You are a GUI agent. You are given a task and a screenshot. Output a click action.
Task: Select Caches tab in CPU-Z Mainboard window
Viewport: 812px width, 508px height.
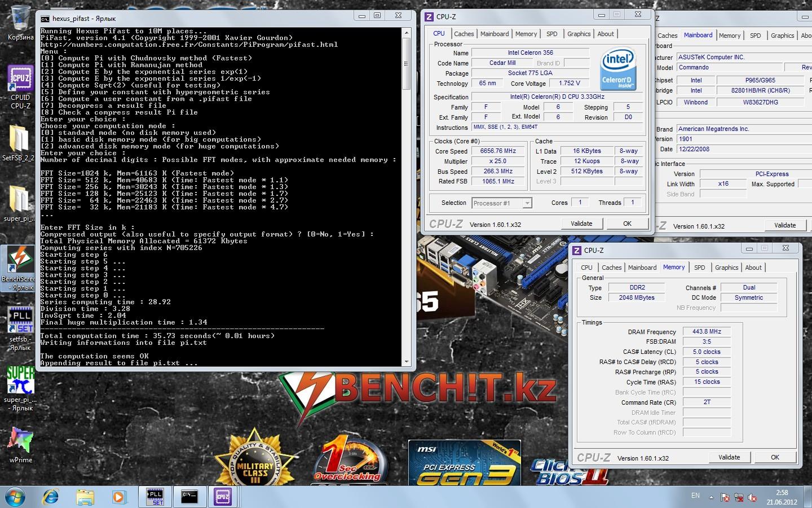pos(668,36)
